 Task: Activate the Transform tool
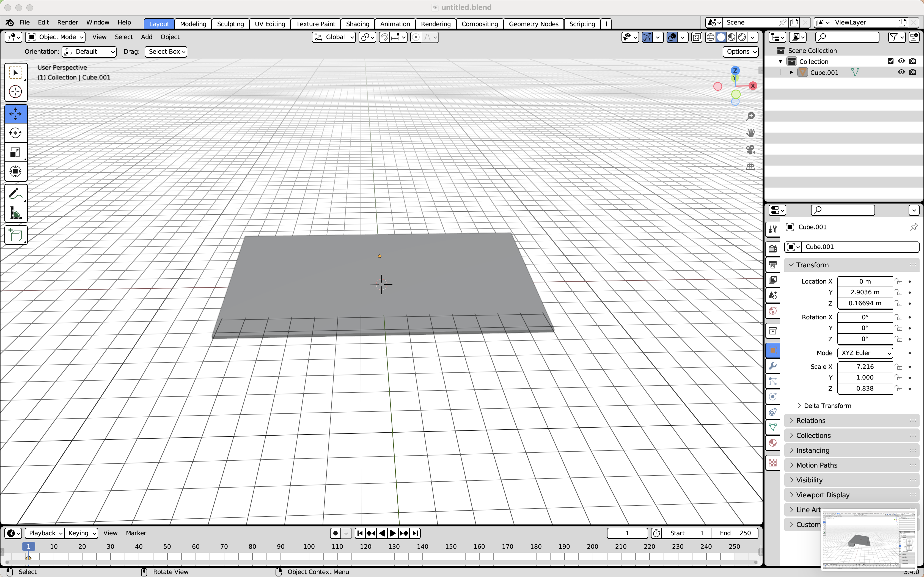coord(16,171)
